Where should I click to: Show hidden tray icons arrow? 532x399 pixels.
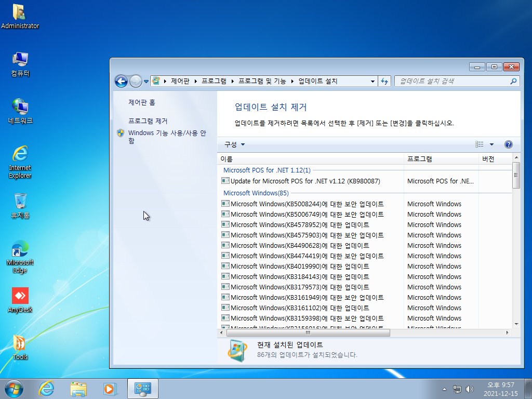[x=445, y=389]
